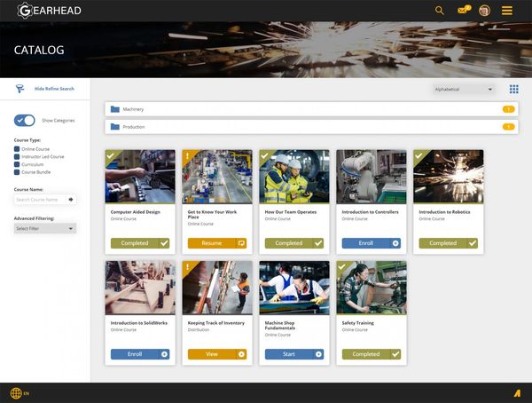Open Machine Shop Fundamentals course image
This screenshot has height=403, width=532.
(294, 288)
